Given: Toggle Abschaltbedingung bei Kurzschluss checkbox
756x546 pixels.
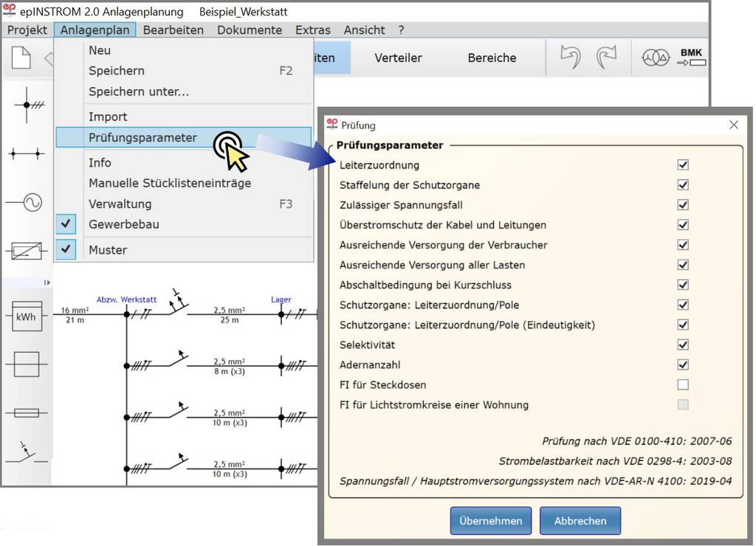Looking at the screenshot, I should click(x=683, y=285).
